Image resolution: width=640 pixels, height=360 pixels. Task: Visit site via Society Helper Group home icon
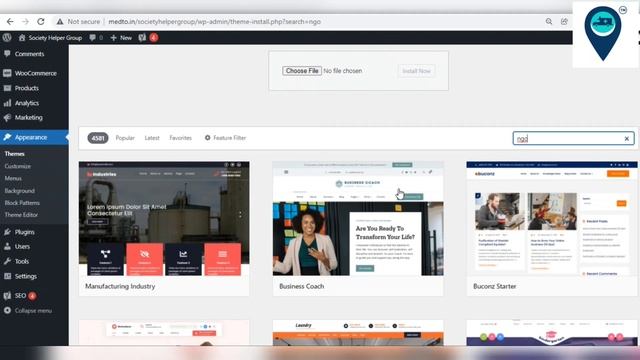click(x=22, y=38)
